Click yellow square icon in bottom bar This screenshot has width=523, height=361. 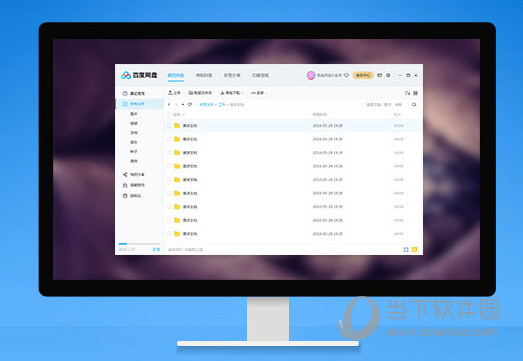(x=415, y=250)
